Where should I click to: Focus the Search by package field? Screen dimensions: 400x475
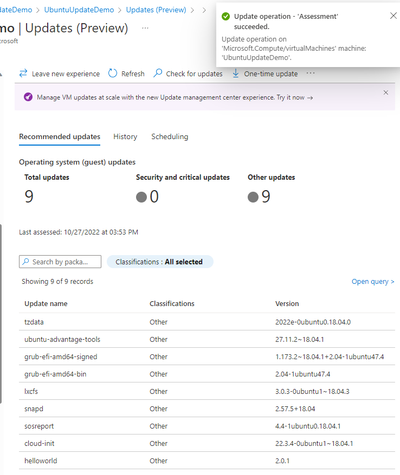point(60,262)
